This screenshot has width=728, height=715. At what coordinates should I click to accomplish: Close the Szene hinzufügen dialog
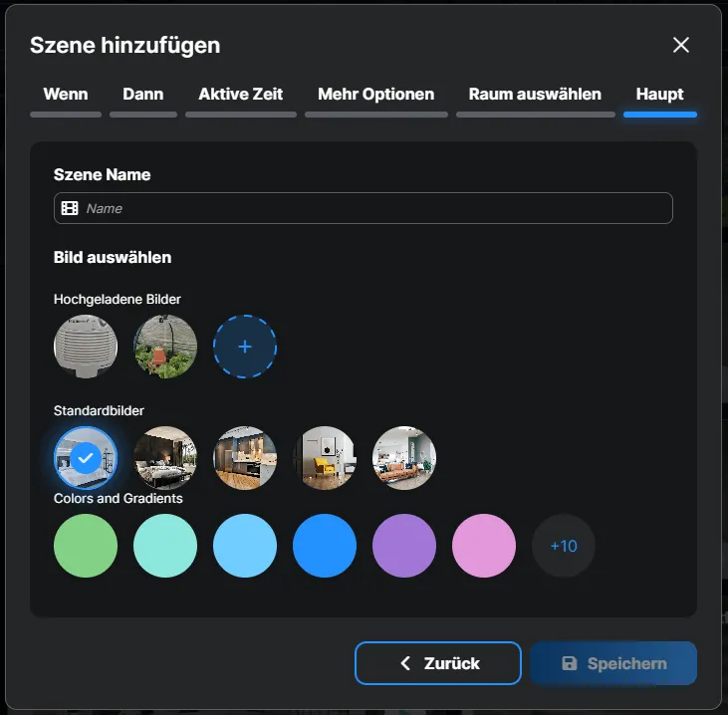pos(681,45)
